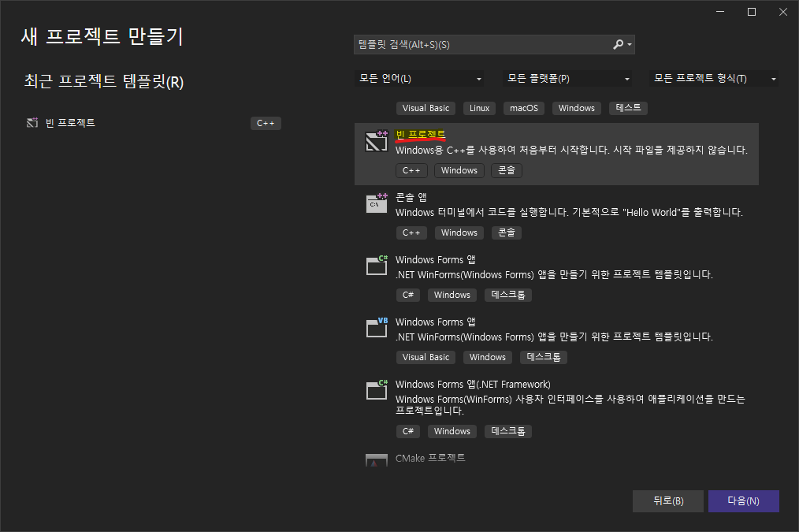This screenshot has width=799, height=532.
Task: Open the All platforms dropdown
Action: pyautogui.click(x=567, y=79)
